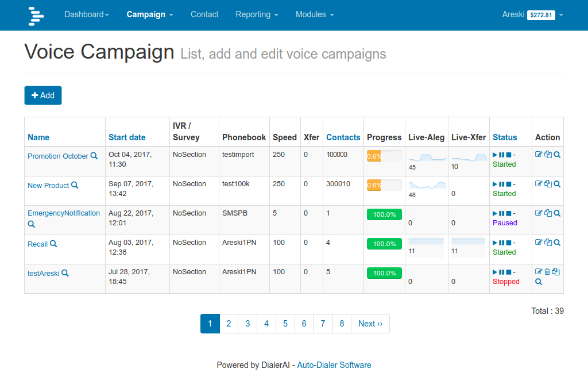
Task: Open the edit icon for the testAreski campaign
Action: 539,272
